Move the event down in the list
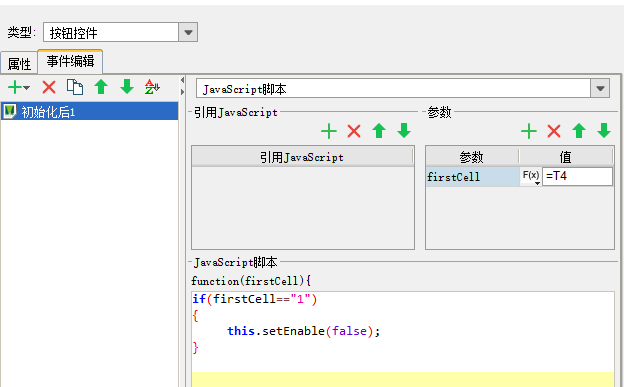Image resolution: width=624 pixels, height=387 pixels. tap(127, 87)
